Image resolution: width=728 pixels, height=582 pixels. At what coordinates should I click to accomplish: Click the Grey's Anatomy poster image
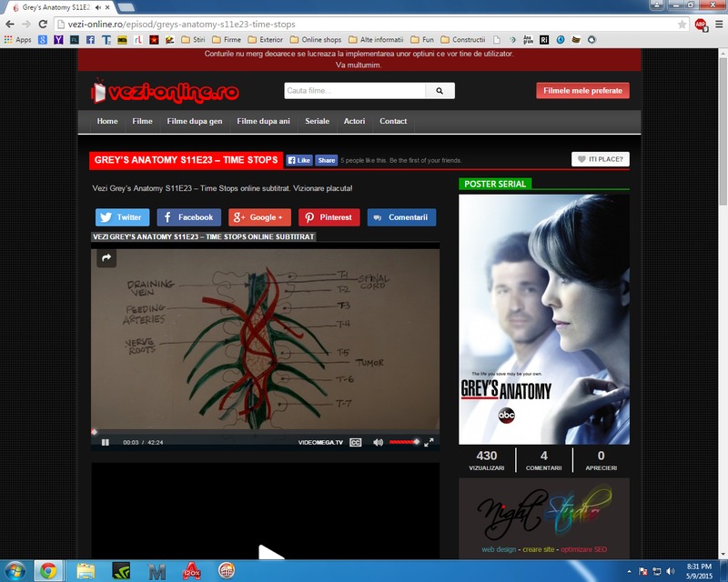[x=544, y=319]
